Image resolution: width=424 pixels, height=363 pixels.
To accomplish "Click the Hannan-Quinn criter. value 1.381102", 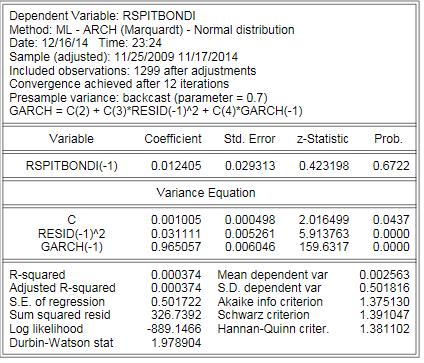I will [x=384, y=329].
